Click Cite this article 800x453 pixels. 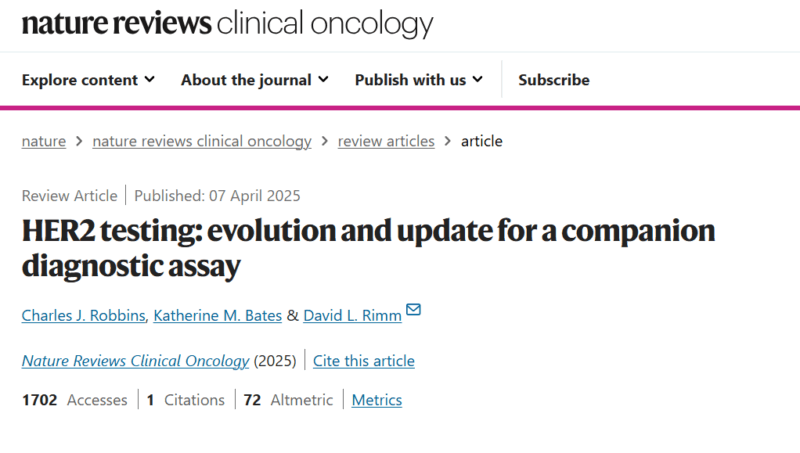(364, 361)
